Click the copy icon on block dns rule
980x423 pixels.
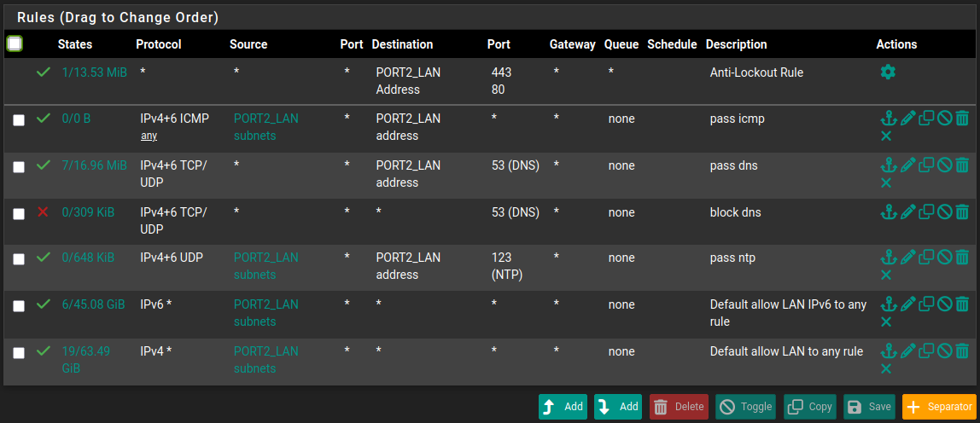(926, 211)
